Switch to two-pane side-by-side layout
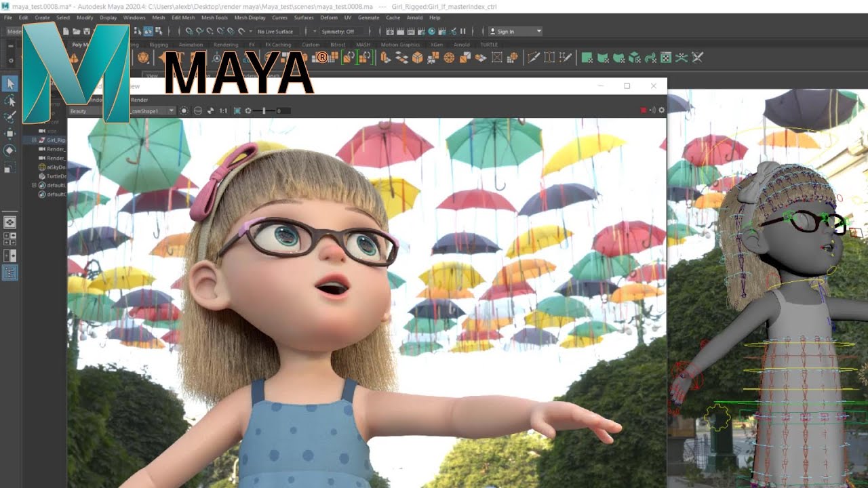This screenshot has height=488, width=868. tap(10, 256)
